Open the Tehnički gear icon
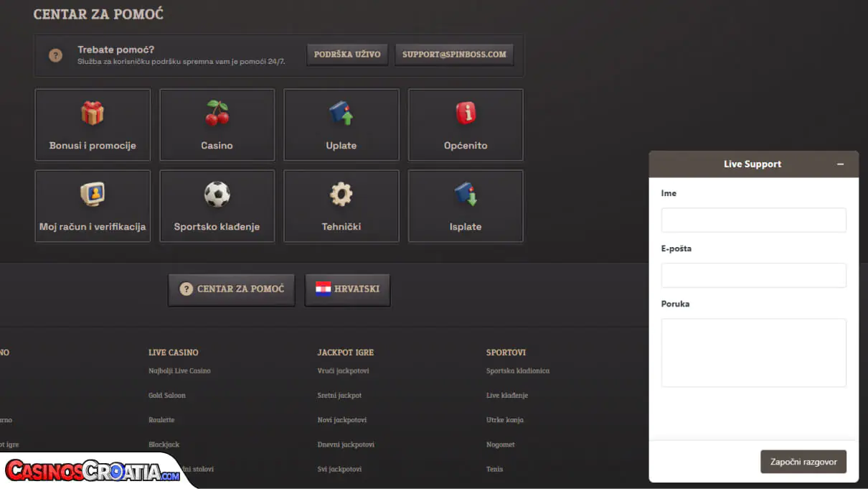868x489 pixels. coord(341,194)
